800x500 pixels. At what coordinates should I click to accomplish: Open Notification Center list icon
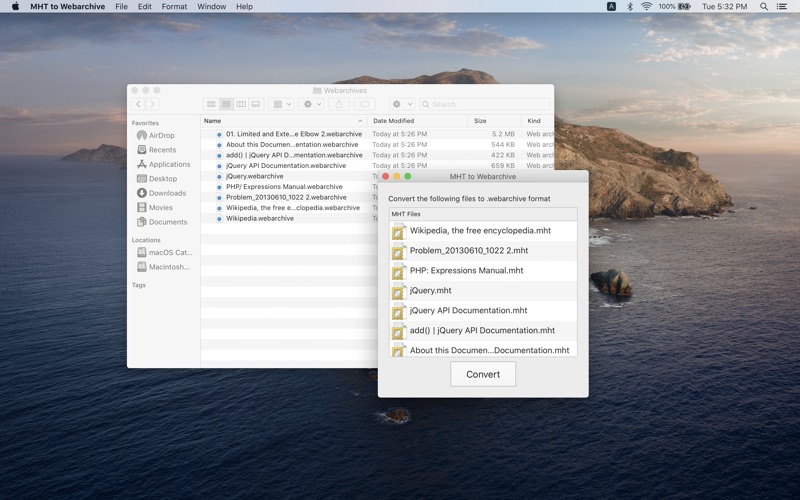coord(781,7)
